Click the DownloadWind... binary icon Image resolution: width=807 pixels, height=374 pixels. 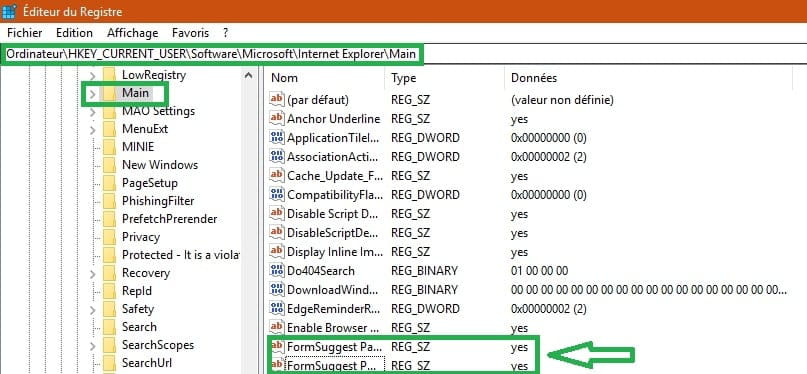click(x=277, y=290)
